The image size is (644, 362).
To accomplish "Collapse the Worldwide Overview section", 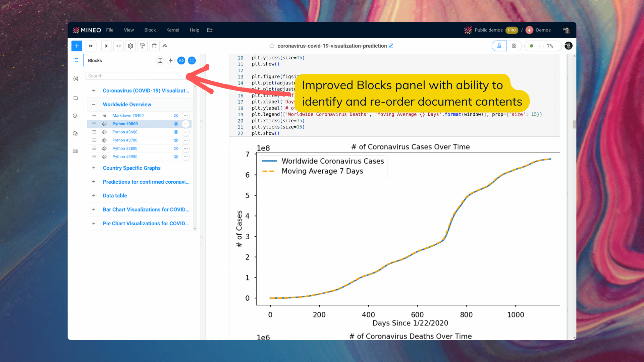I will (x=94, y=104).
